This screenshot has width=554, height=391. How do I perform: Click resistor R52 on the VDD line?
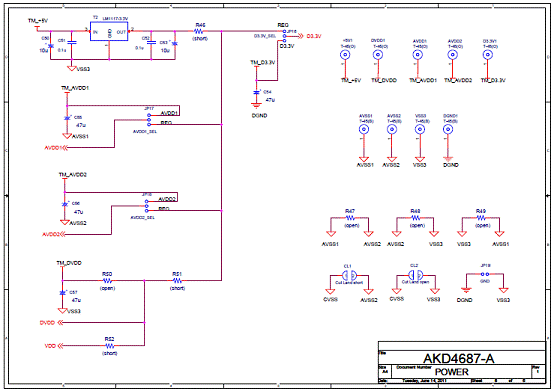[x=110, y=346]
